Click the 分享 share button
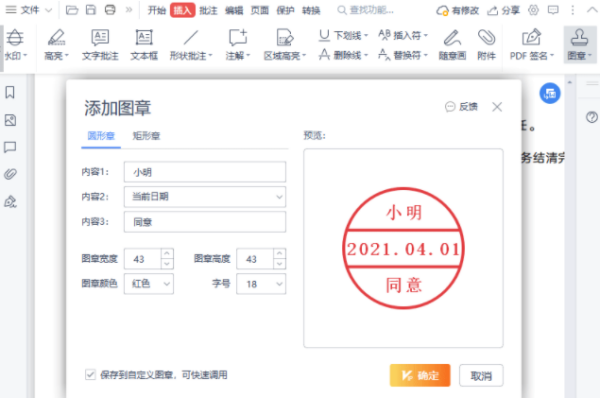This screenshot has width=600, height=398. pos(504,11)
